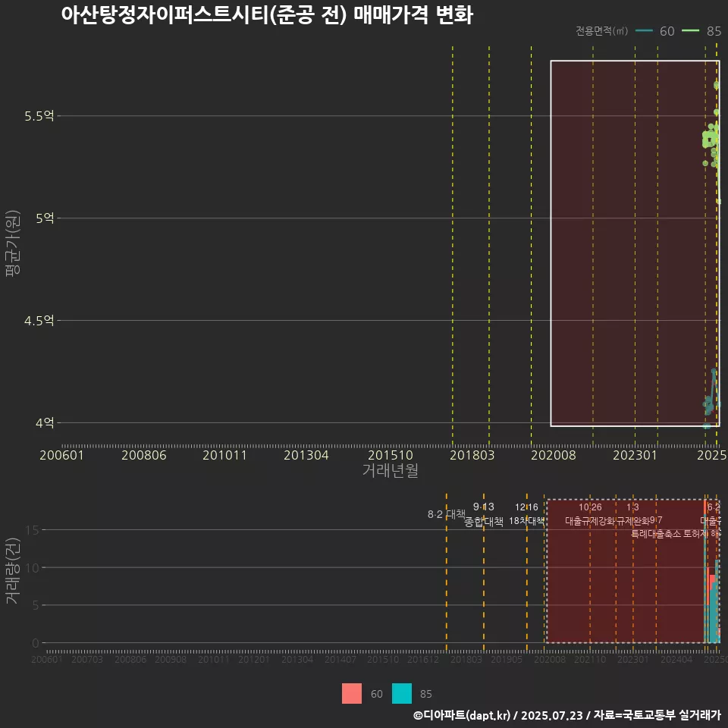Viewport: 728px width, 728px height.
Task: Click the 특례대출축소 annotation text
Action: pos(656,534)
